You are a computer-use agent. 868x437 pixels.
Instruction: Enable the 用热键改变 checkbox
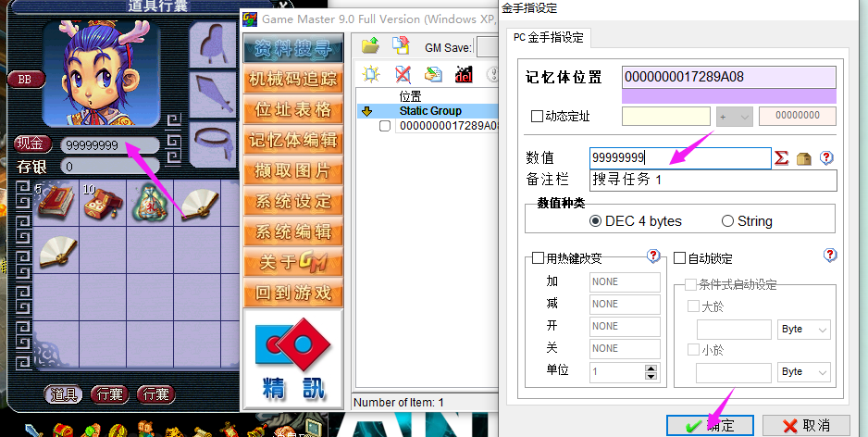pos(538,258)
